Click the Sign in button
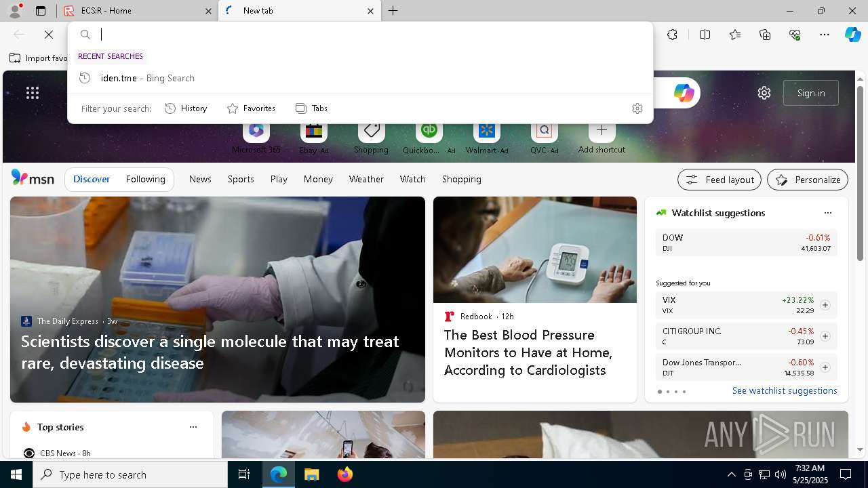 pos(811,93)
